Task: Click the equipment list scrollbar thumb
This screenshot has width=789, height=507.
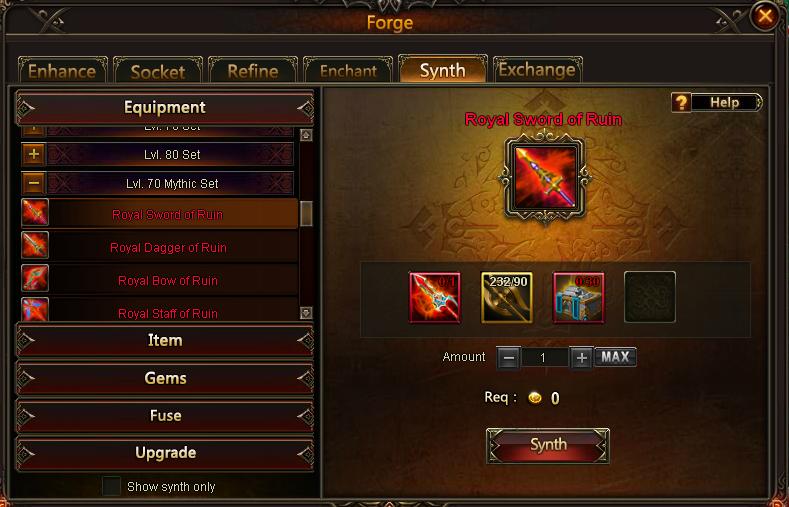Action: click(306, 213)
